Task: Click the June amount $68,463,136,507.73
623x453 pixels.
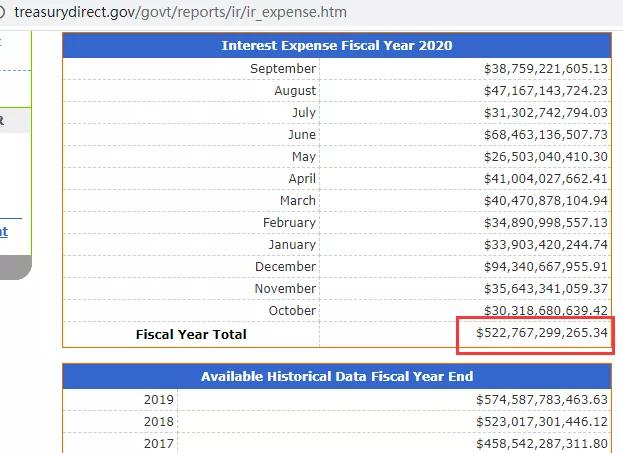Action: tap(546, 135)
